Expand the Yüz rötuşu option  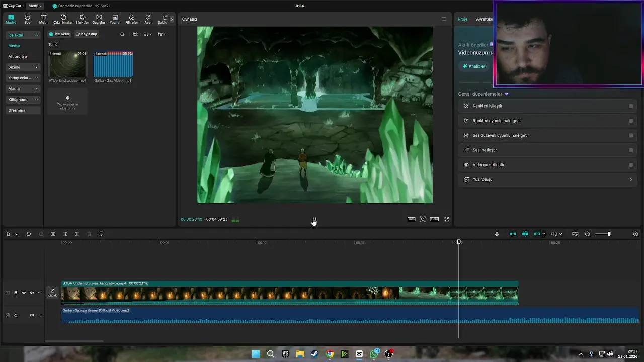(631, 179)
